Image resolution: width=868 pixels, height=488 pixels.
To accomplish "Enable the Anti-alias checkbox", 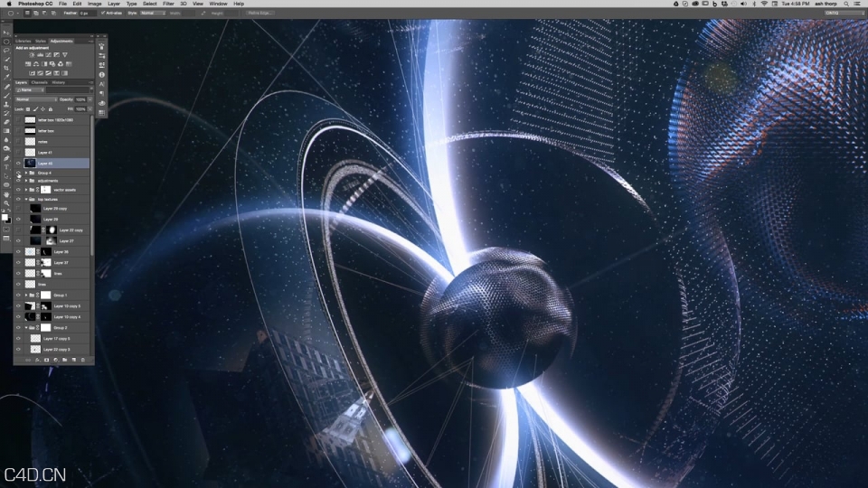I will 103,14.
